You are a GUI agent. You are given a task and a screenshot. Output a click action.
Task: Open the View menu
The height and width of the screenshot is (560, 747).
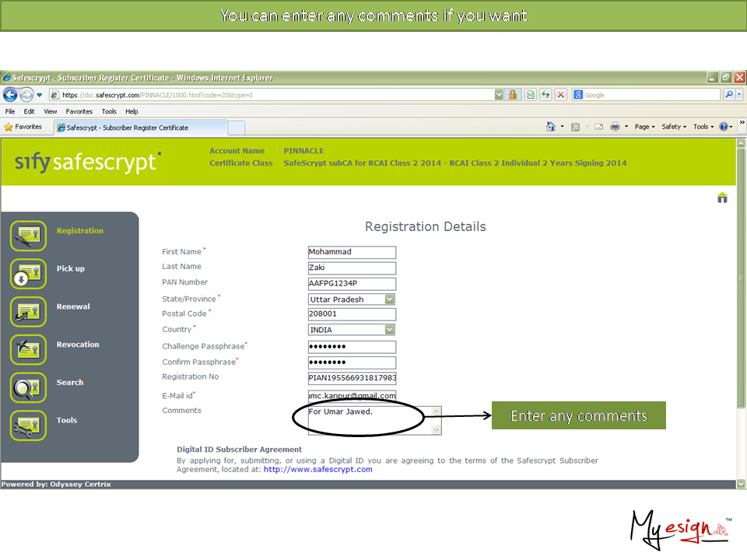[x=50, y=111]
